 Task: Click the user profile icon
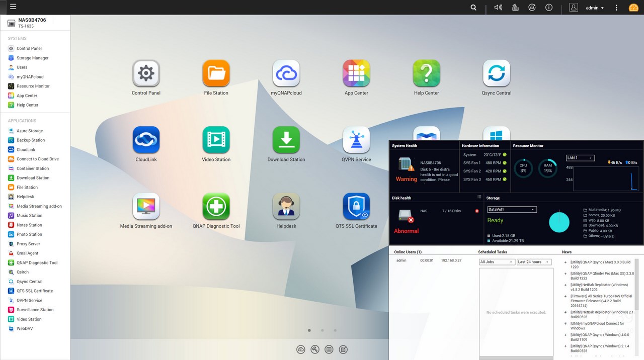574,8
